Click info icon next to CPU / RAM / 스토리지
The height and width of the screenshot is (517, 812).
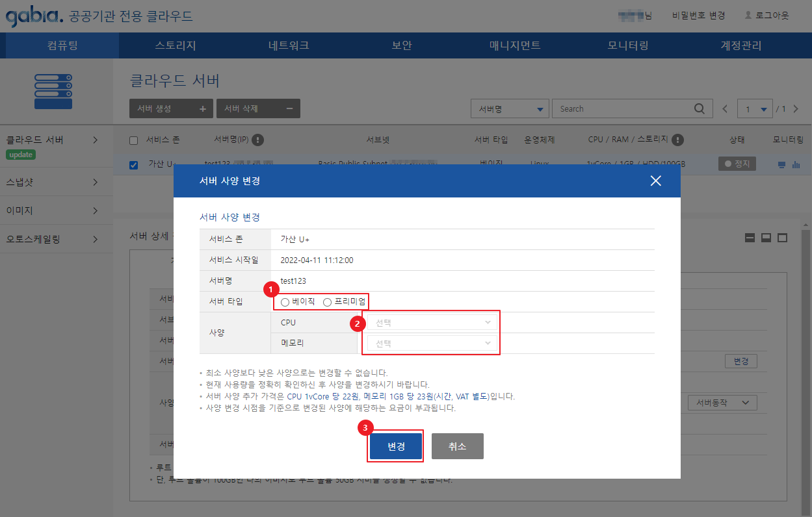[x=677, y=140]
